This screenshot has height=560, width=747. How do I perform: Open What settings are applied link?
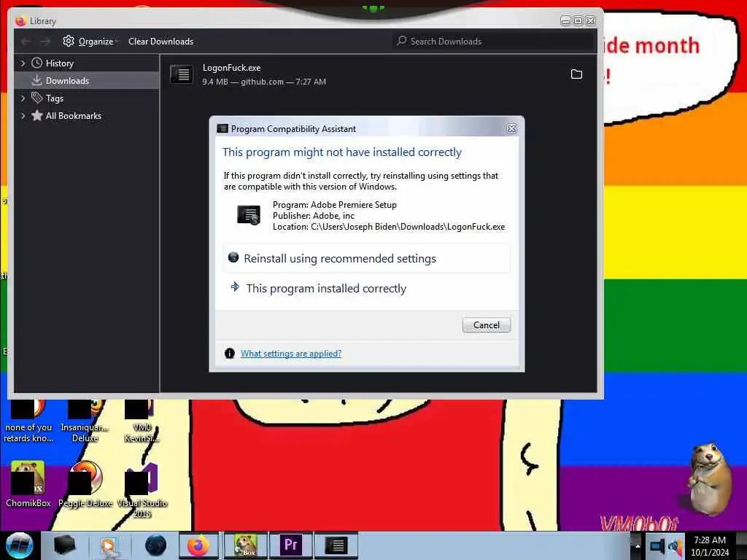(290, 354)
